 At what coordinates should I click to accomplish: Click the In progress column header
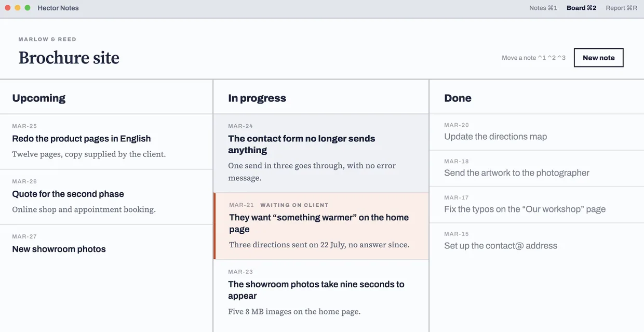click(x=257, y=98)
